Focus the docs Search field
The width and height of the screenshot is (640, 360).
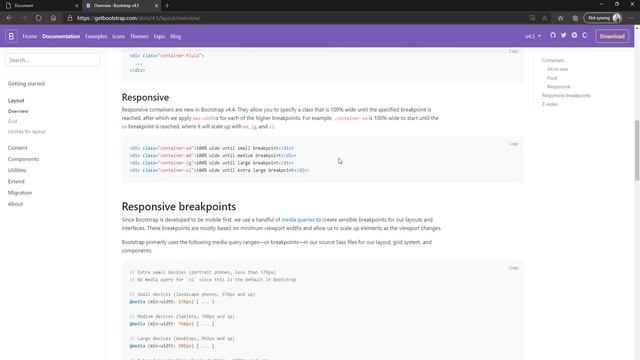tap(53, 60)
